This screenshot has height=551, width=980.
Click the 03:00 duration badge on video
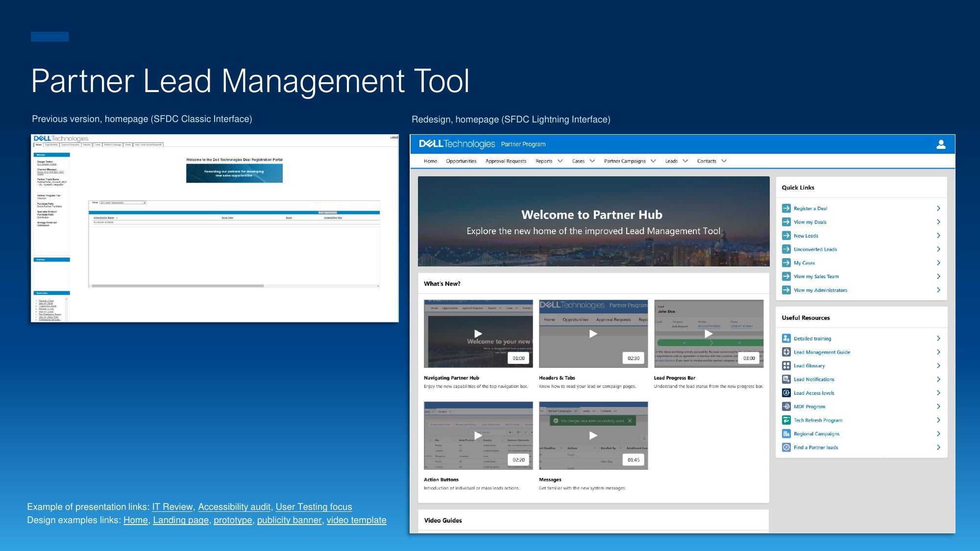[749, 358]
